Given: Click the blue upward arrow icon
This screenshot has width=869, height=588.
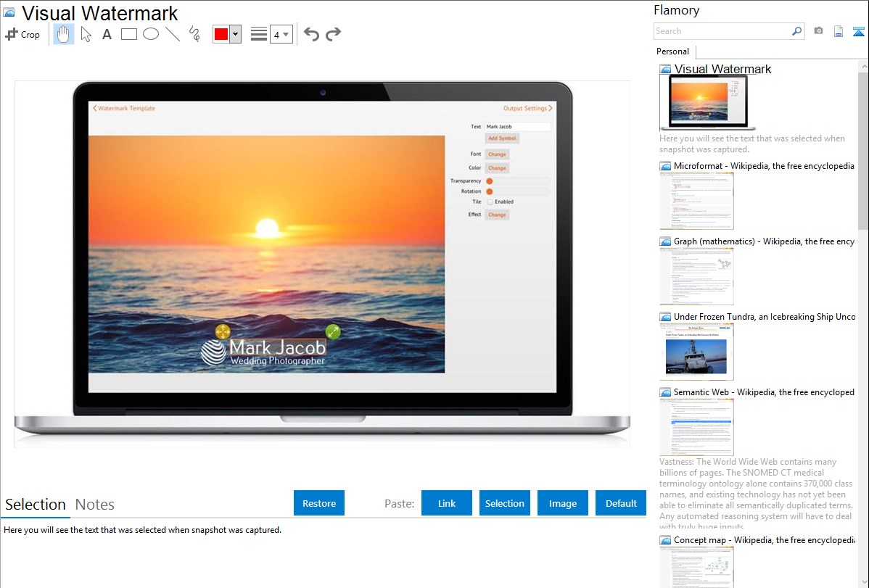Looking at the screenshot, I should [858, 31].
